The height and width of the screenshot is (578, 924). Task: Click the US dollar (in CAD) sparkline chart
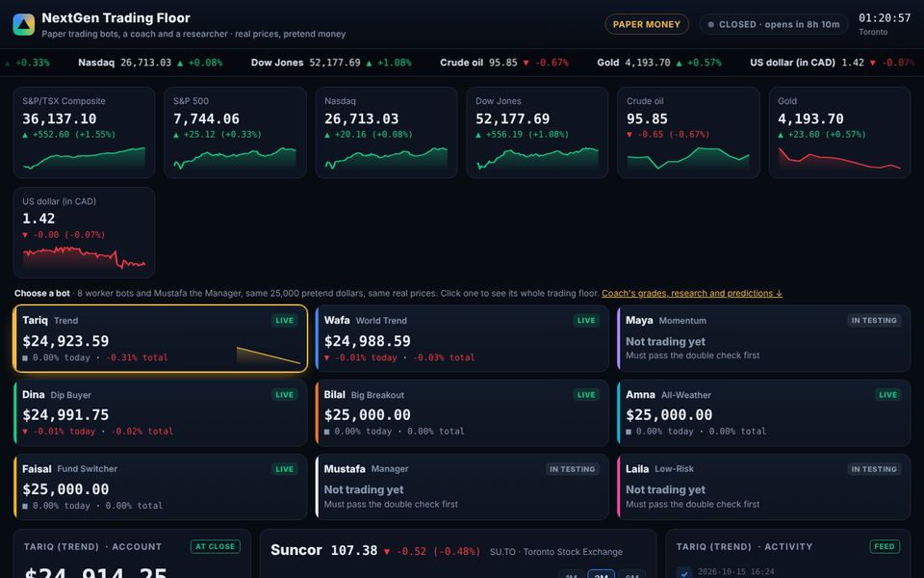(84, 258)
